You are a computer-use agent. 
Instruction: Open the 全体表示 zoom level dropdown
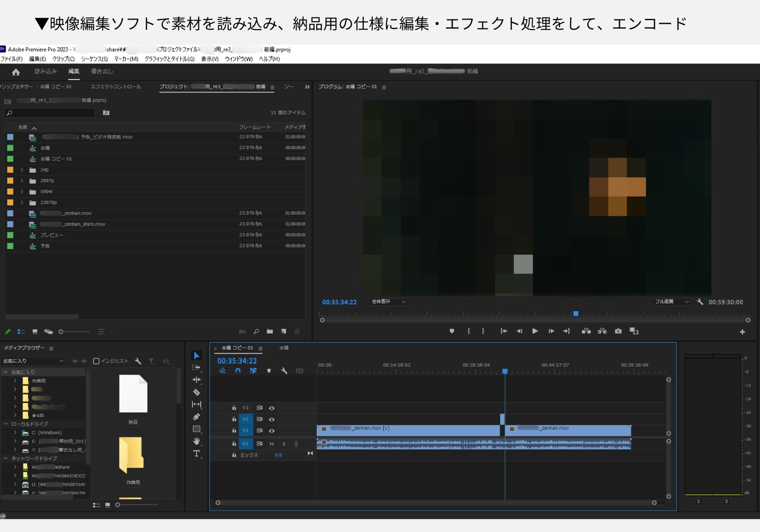coord(388,302)
